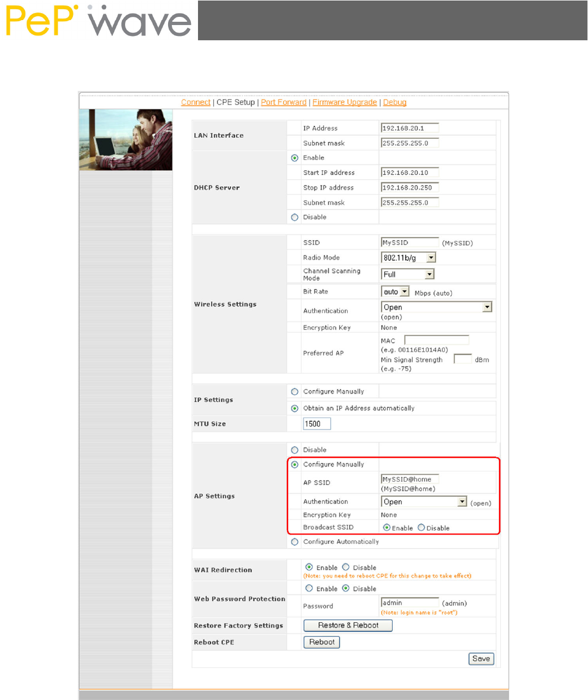Click the Min Signal Strength field
588x700 pixels.
click(462, 359)
